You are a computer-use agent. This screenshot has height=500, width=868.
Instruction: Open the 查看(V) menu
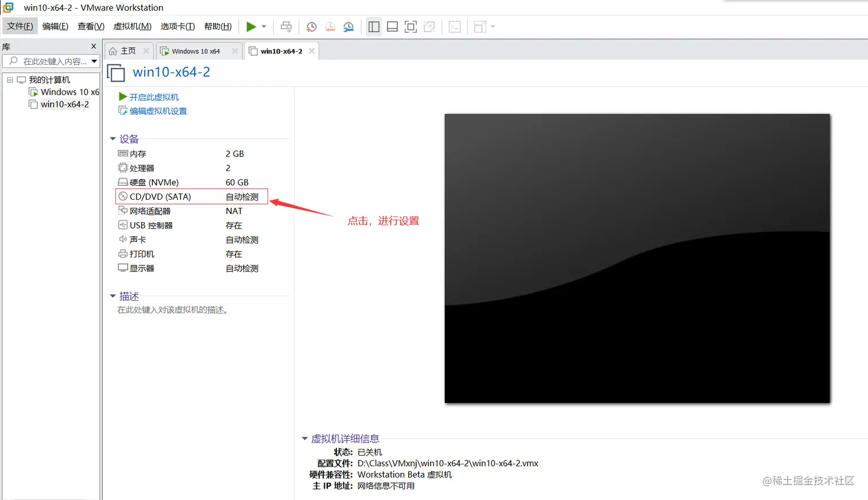pyautogui.click(x=91, y=26)
